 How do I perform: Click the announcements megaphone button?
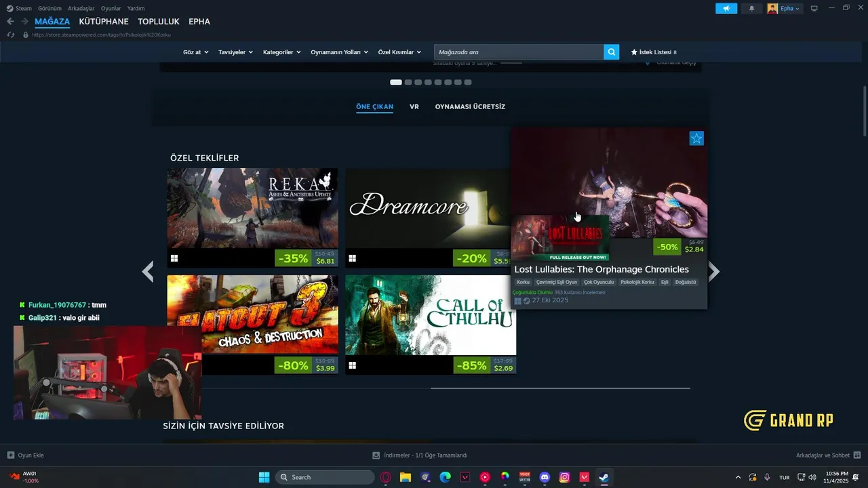click(726, 8)
